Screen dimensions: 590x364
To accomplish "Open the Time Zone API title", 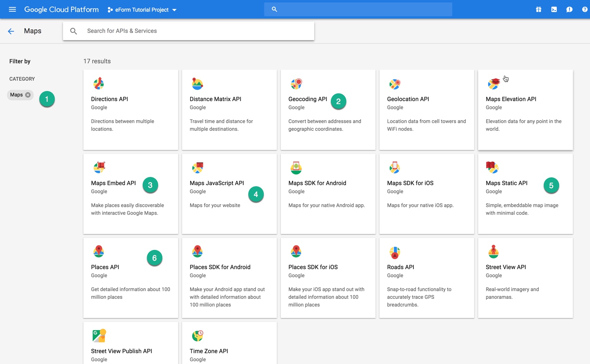I will point(209,351).
